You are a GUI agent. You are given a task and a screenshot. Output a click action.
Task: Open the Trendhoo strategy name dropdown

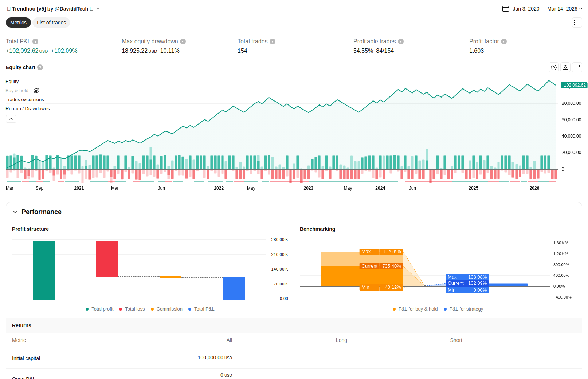coord(98,9)
